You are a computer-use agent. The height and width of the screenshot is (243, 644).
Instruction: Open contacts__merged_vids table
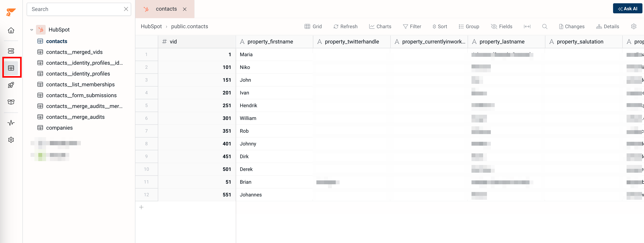pos(74,52)
